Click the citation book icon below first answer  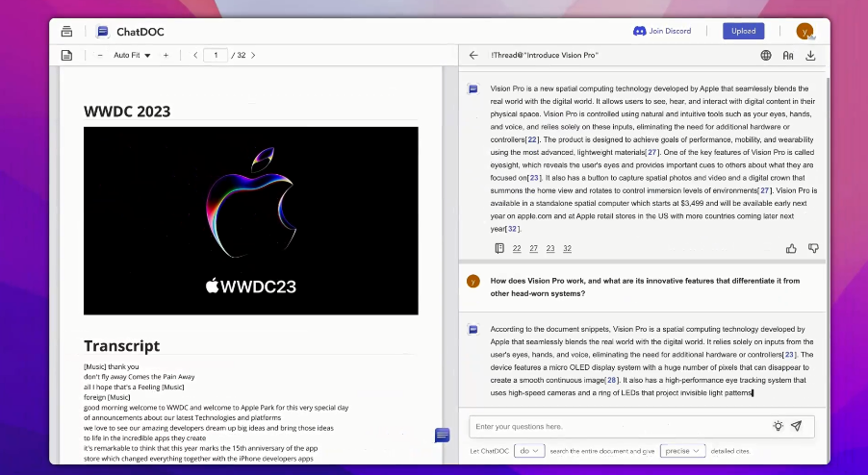click(x=499, y=248)
